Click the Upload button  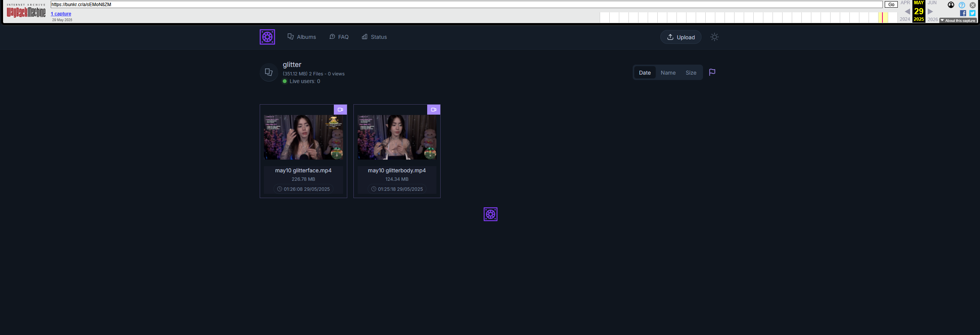click(x=681, y=37)
